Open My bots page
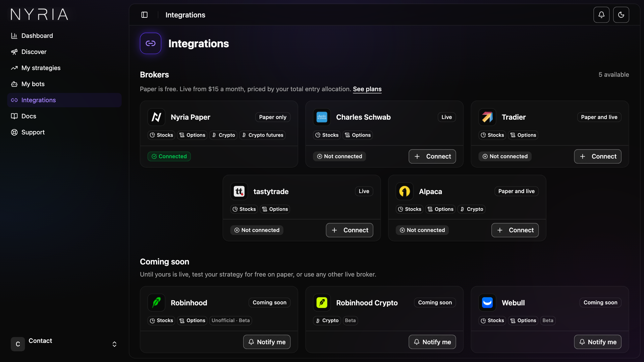The width and height of the screenshot is (644, 362). [64, 84]
